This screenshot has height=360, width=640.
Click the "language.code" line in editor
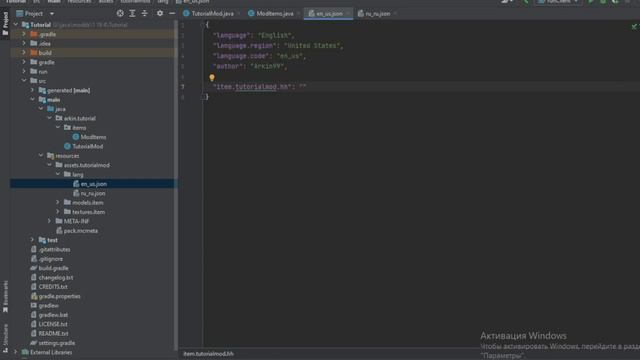259,56
